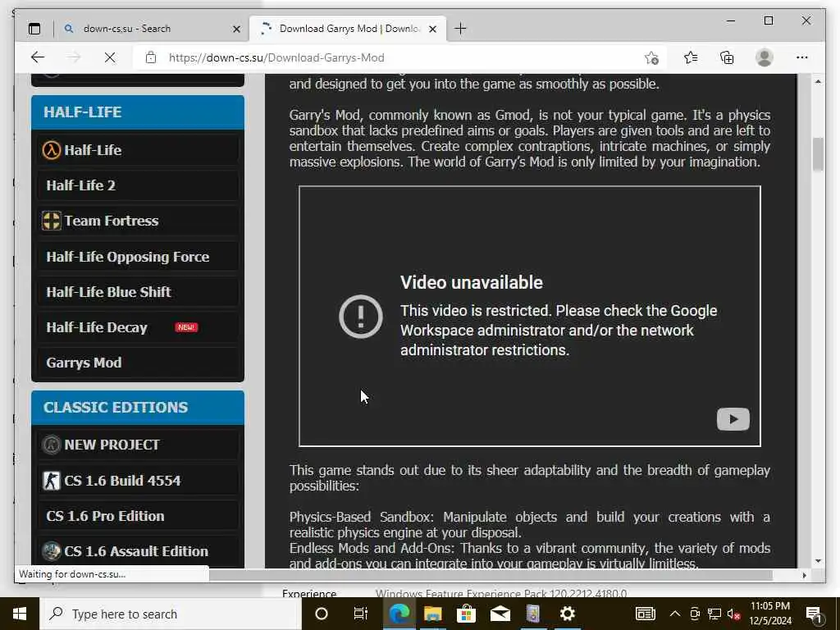Stop page loading with the X button

click(110, 57)
